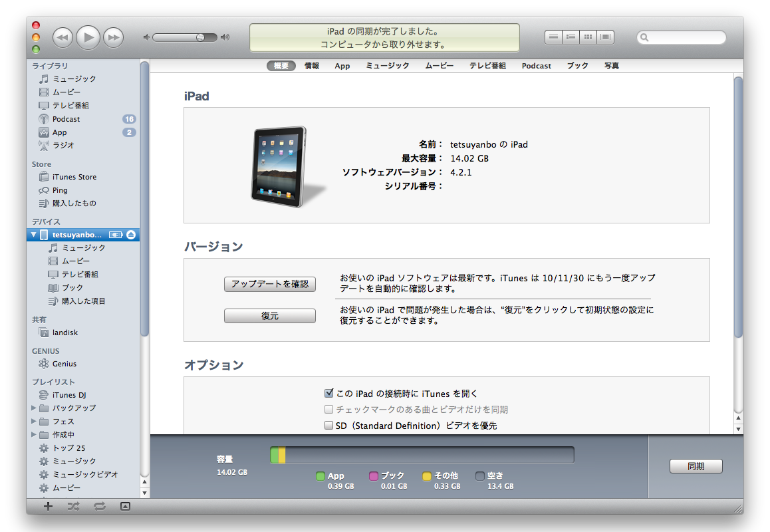770x532 pixels.
Task: Click the fast-forward next track button
Action: click(x=114, y=37)
